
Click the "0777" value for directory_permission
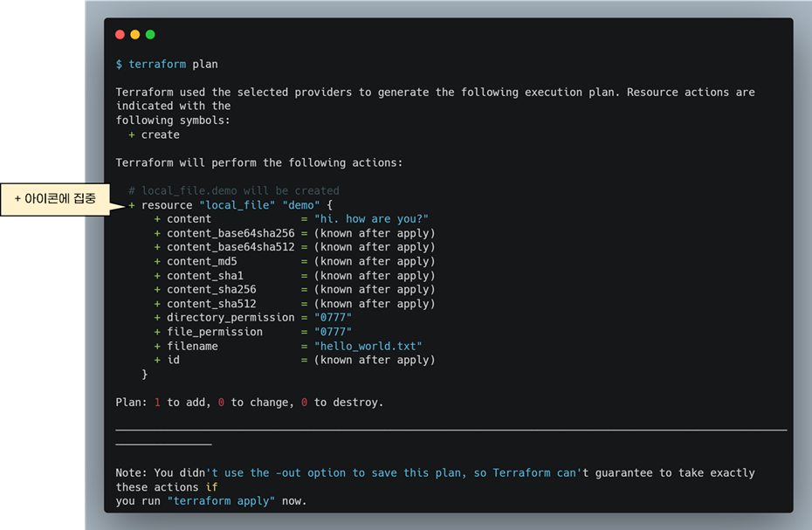[333, 318]
